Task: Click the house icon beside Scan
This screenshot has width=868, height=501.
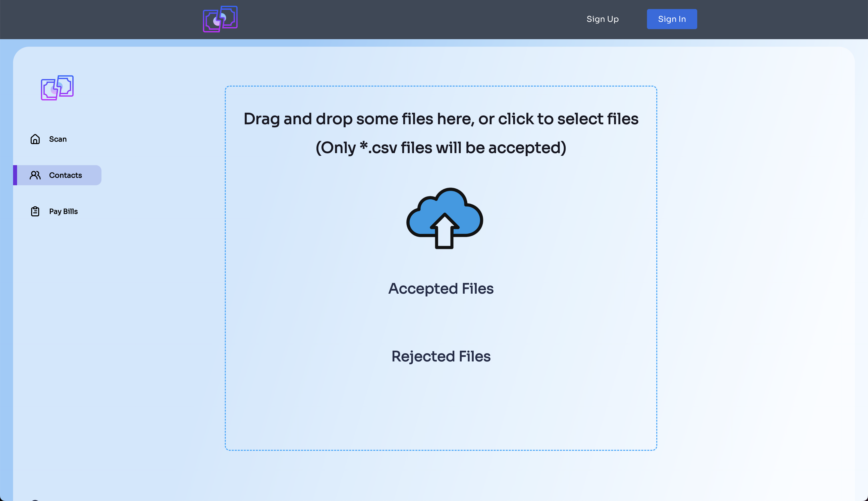Action: click(35, 139)
